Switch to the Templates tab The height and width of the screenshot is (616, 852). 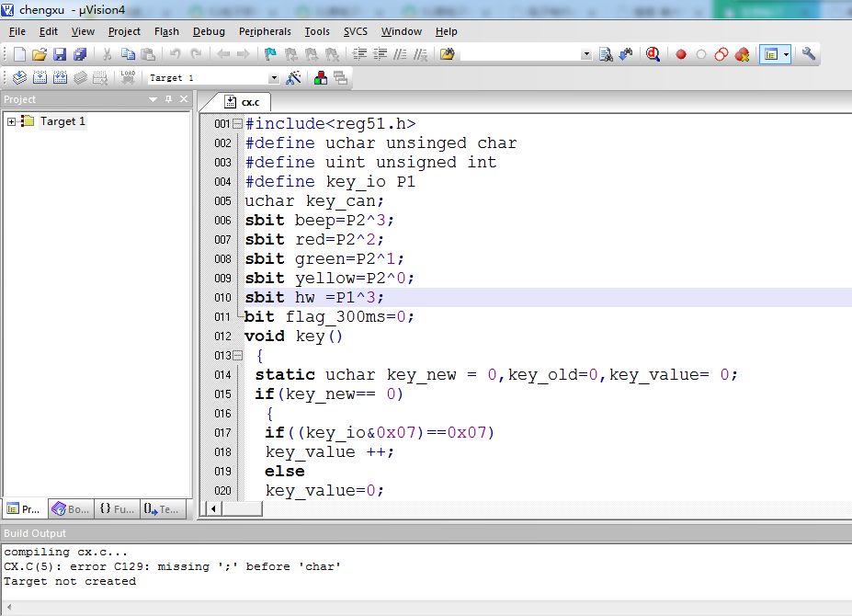tap(163, 509)
